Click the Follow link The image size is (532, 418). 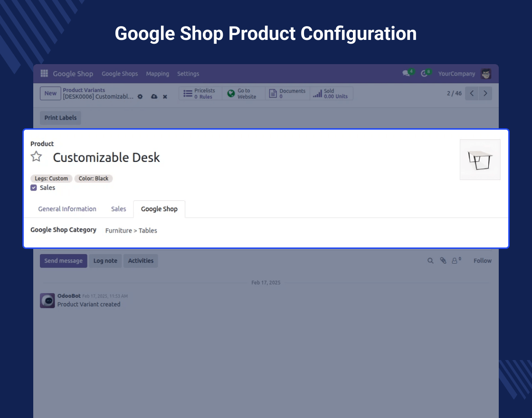coord(483,261)
